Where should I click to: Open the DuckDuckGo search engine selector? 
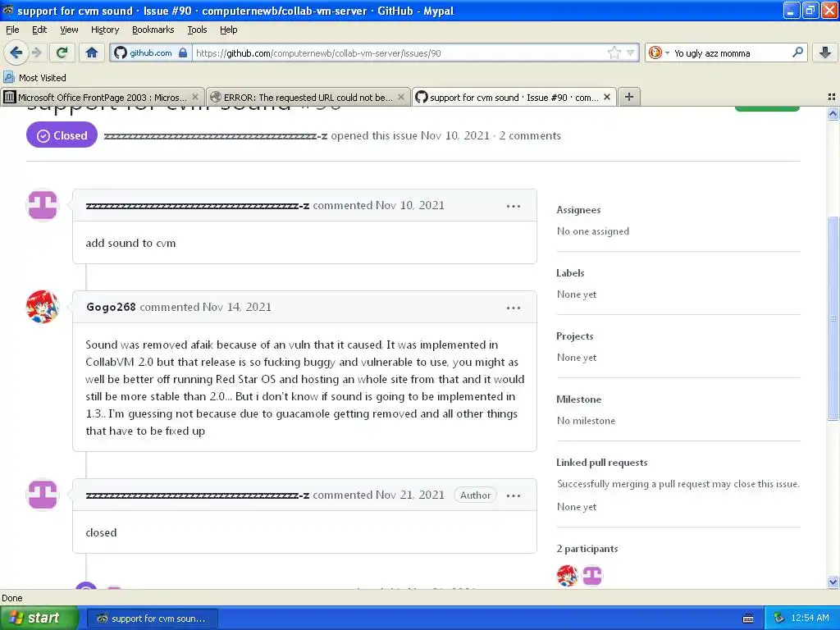[659, 52]
